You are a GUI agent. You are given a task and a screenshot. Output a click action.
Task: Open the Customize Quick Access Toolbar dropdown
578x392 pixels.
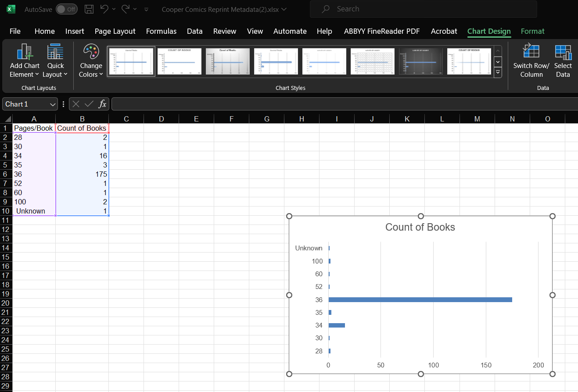(x=146, y=9)
